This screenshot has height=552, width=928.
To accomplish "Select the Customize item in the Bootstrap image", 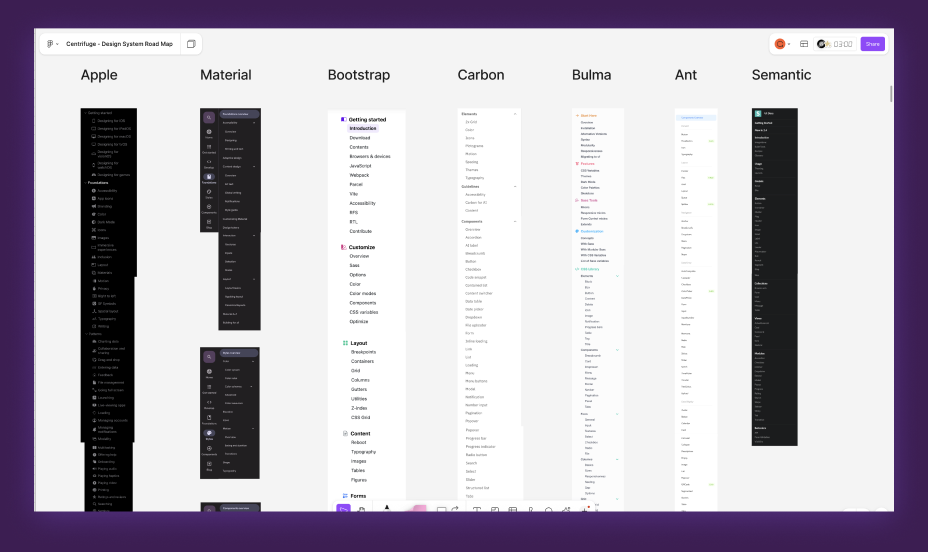I will (362, 247).
